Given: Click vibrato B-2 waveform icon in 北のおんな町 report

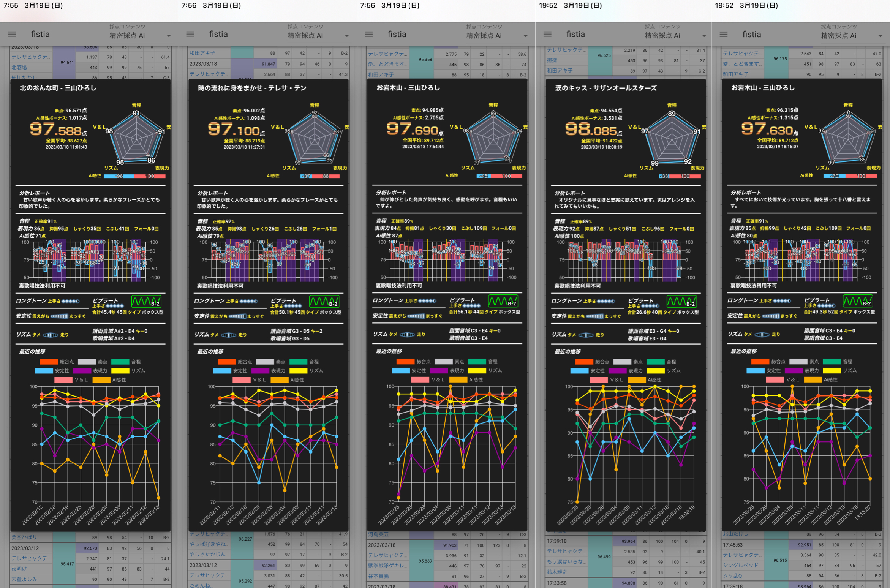Looking at the screenshot, I should 146,302.
